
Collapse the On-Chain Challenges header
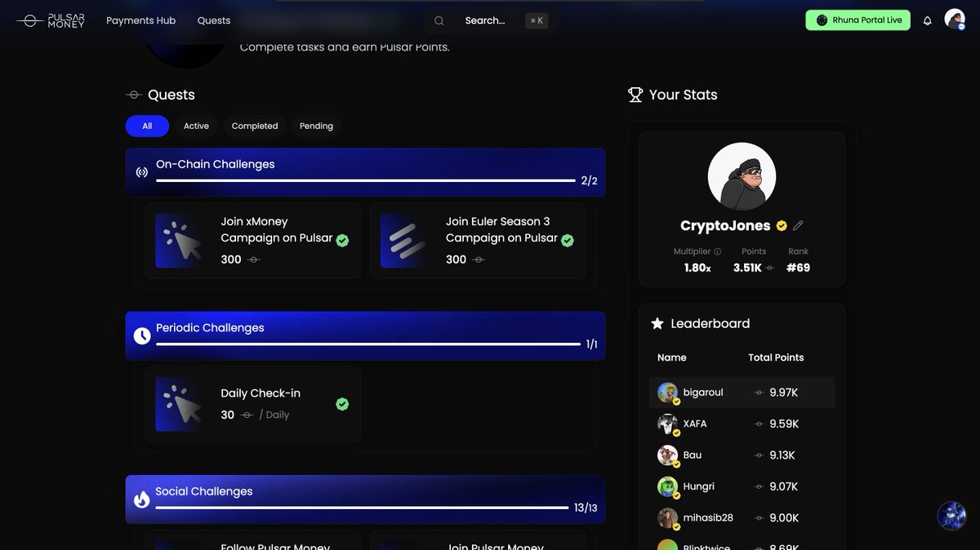pos(365,172)
